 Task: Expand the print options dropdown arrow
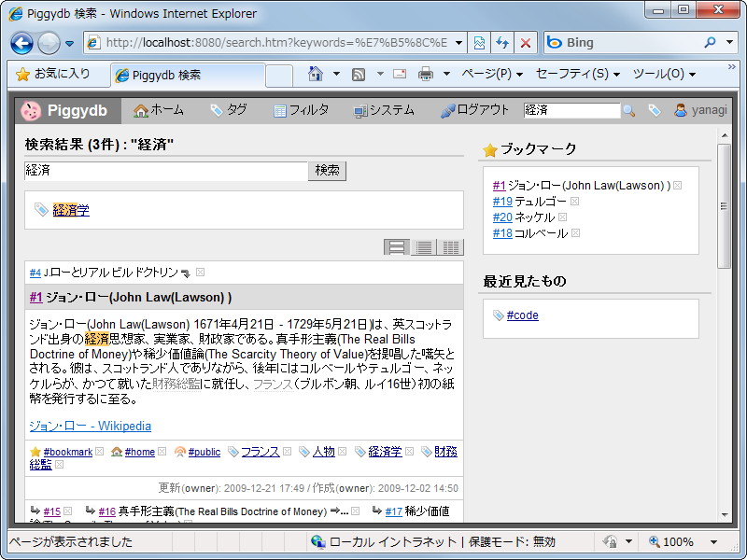[x=446, y=74]
